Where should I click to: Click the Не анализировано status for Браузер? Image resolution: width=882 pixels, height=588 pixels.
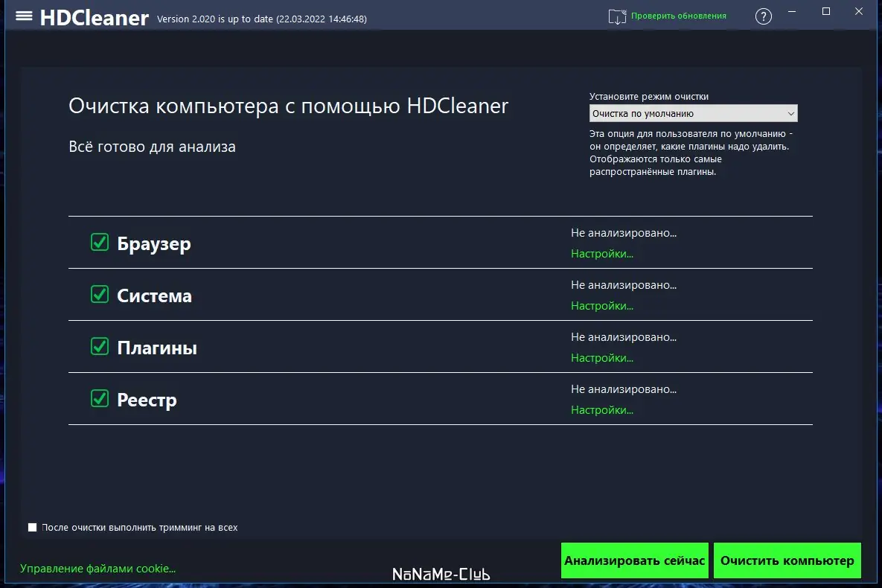(624, 232)
